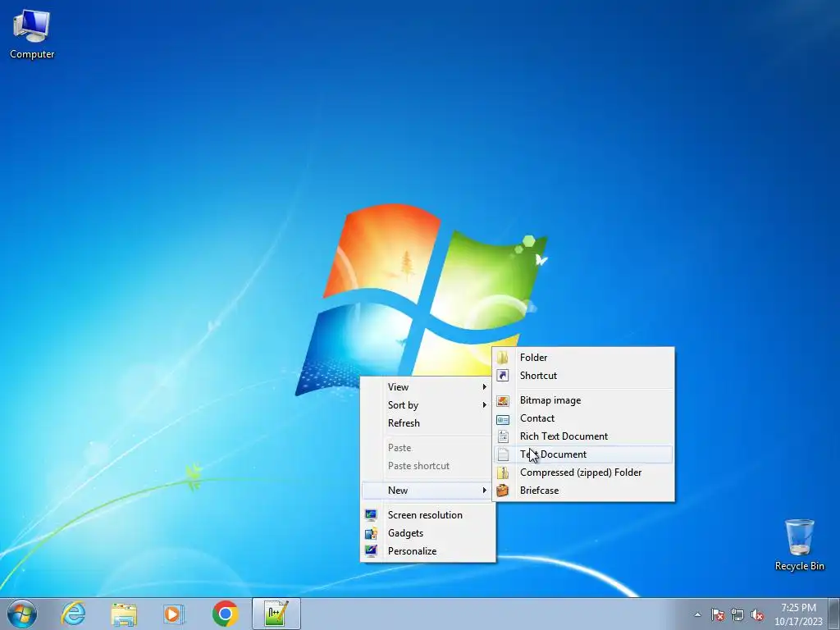Select the New menu entry
This screenshot has width=840, height=630.
[427, 491]
